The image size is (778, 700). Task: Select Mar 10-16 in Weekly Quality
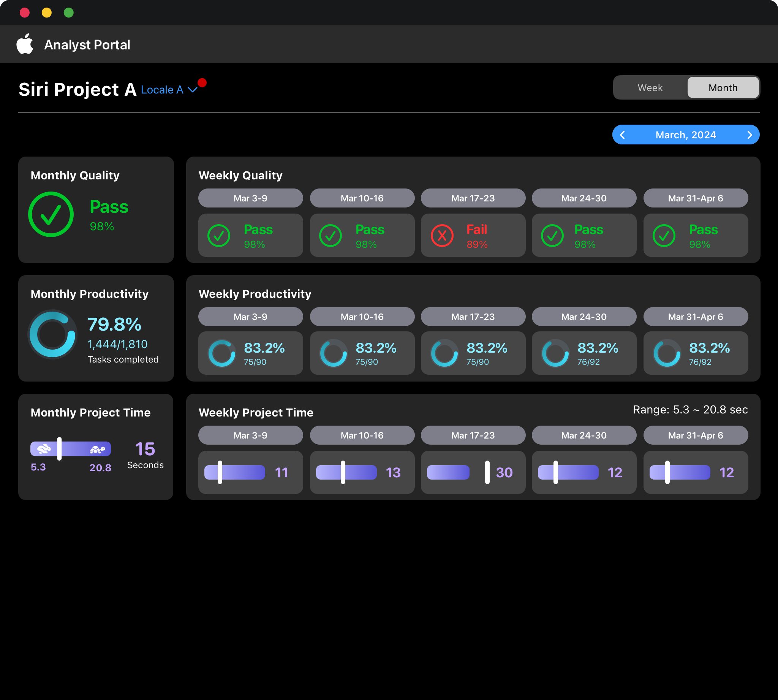point(362,198)
